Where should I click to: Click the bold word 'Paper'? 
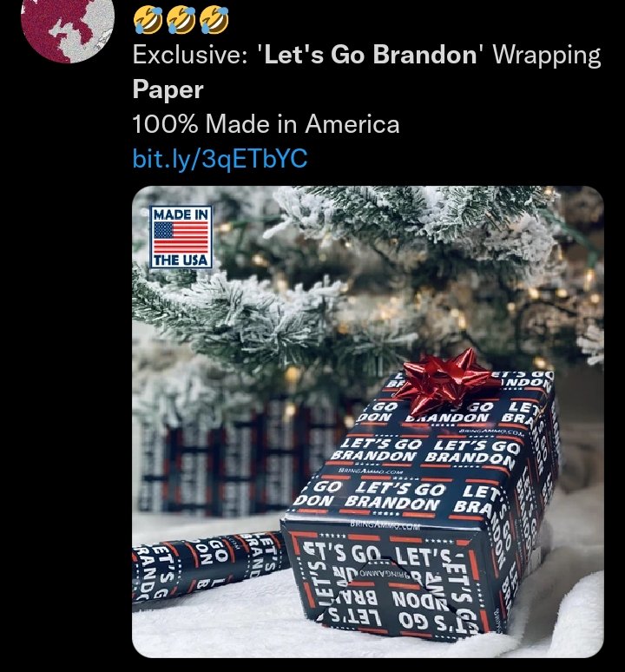[168, 90]
